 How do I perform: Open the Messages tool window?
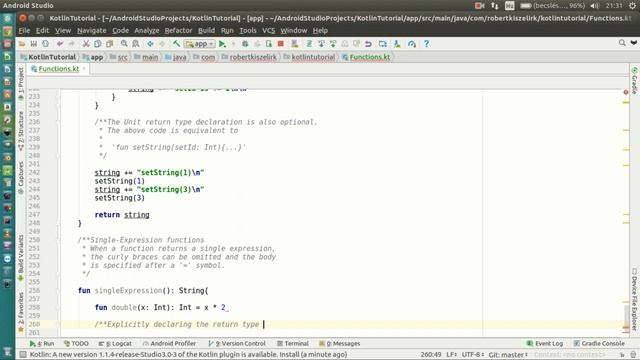[340, 344]
